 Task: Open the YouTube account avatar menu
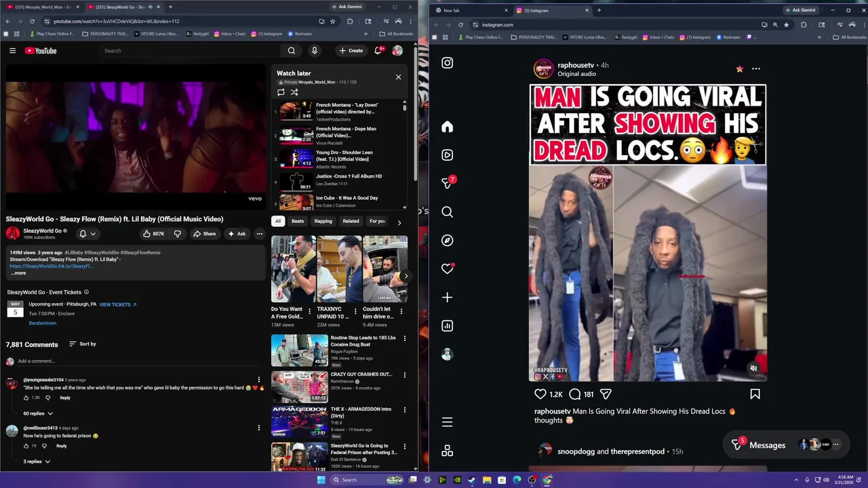point(397,51)
